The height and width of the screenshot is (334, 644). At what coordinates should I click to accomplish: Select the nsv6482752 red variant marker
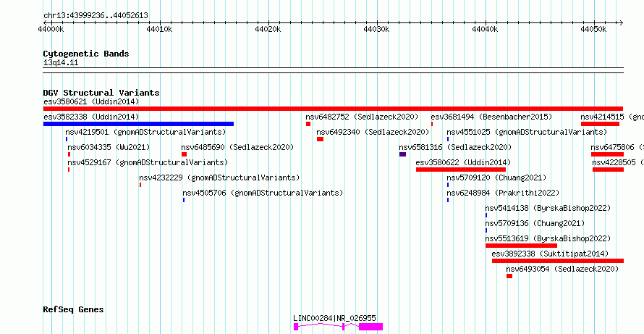coord(308,124)
